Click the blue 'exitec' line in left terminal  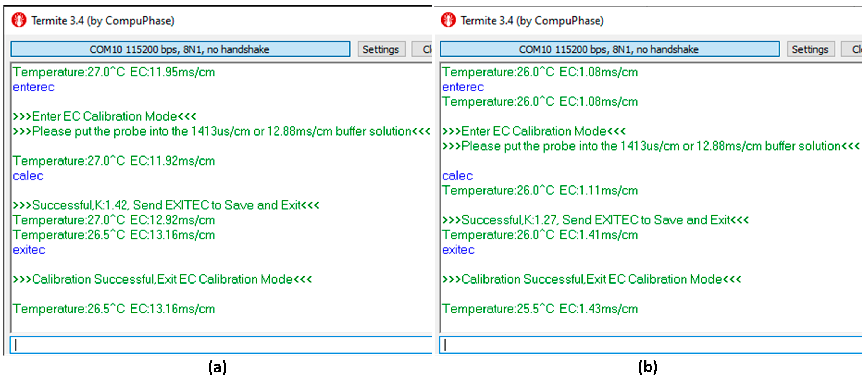point(29,250)
